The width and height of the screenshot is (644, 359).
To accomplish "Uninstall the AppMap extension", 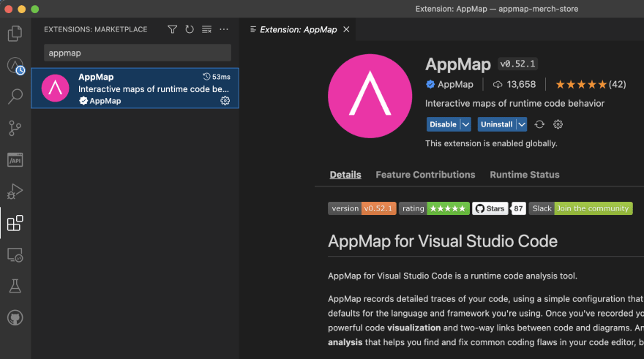I will point(497,124).
